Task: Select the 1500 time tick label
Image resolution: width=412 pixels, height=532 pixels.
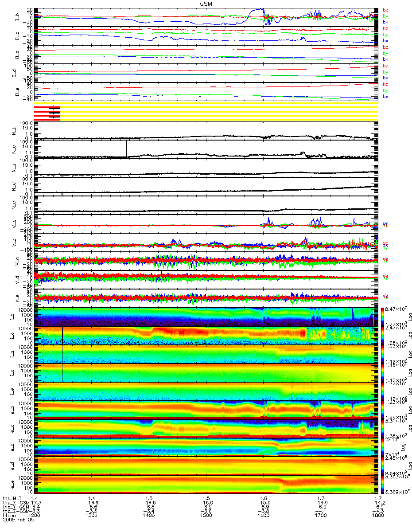Action: (206, 516)
